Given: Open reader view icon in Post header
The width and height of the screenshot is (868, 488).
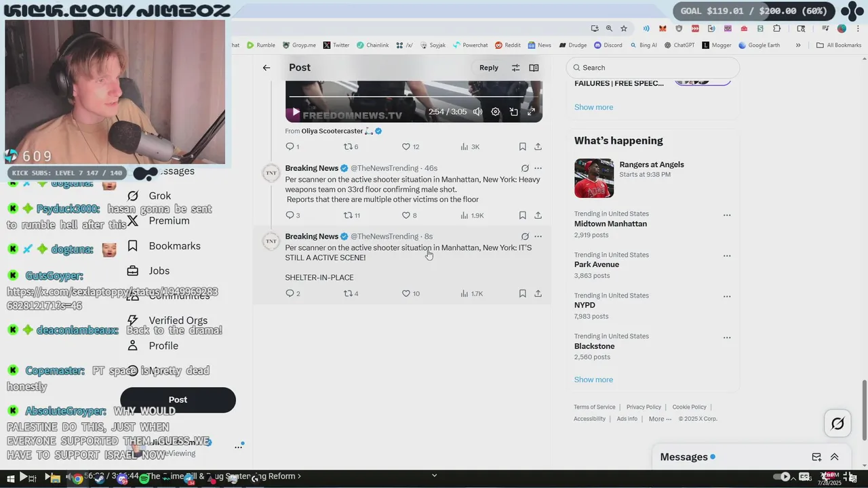Looking at the screenshot, I should [x=534, y=68].
